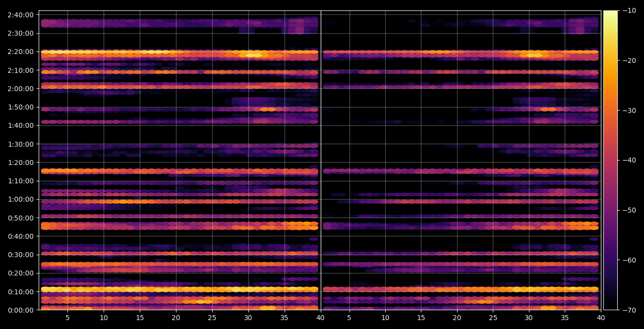Click the −10 colorbar label
This screenshot has height=329, width=644.
tap(629, 10)
